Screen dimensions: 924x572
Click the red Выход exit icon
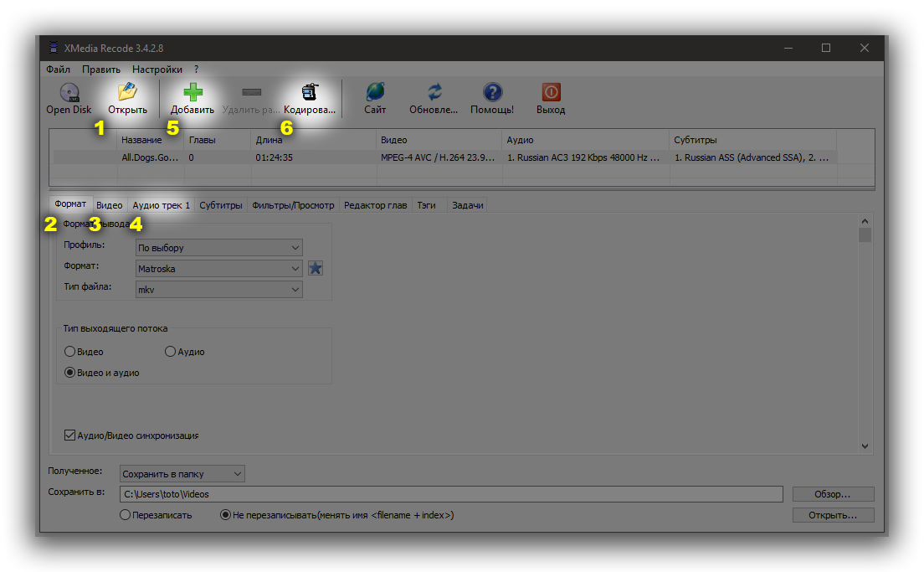551,92
